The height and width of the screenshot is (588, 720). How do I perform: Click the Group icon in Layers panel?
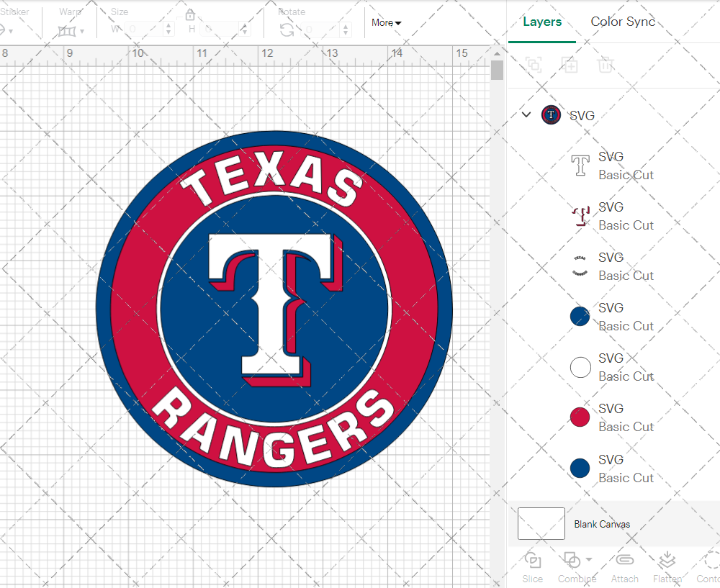534,65
